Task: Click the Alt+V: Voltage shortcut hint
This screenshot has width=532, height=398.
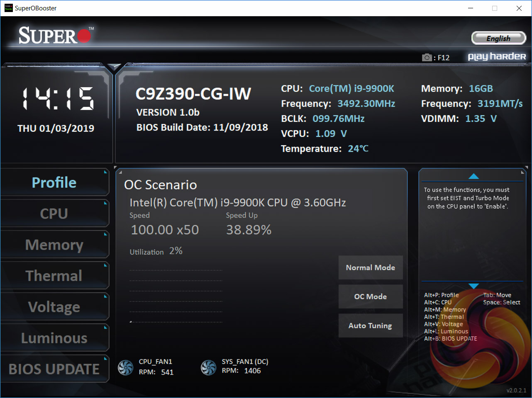Action: [x=444, y=324]
